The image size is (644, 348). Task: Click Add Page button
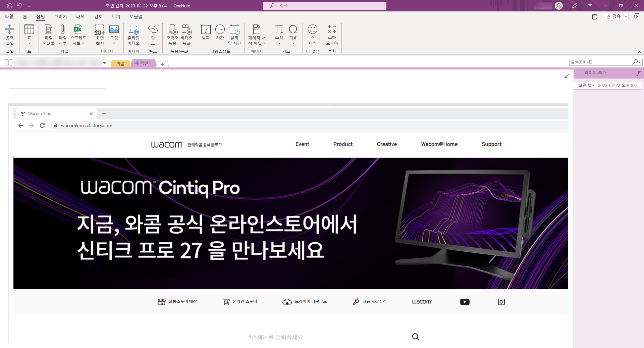pyautogui.click(x=592, y=73)
